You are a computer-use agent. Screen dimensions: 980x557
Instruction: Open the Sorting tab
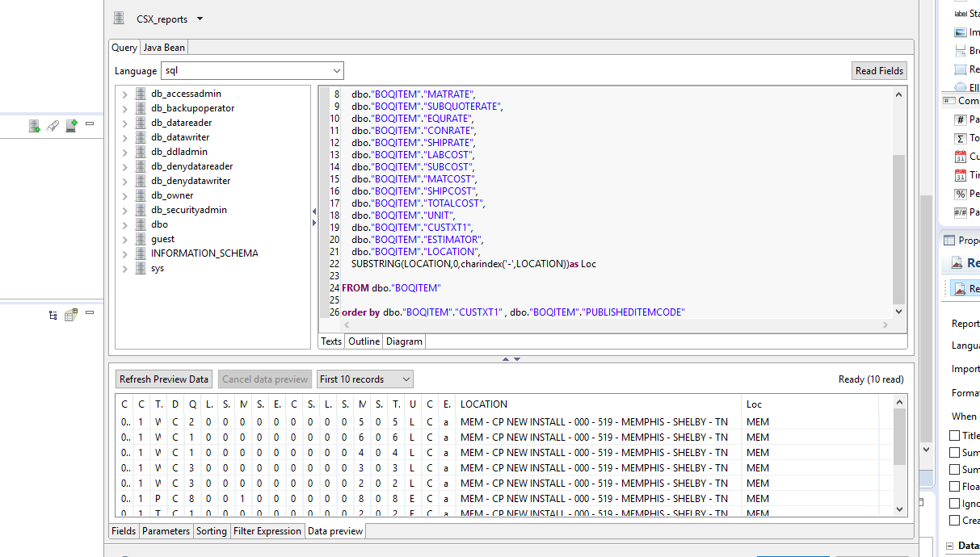click(212, 531)
